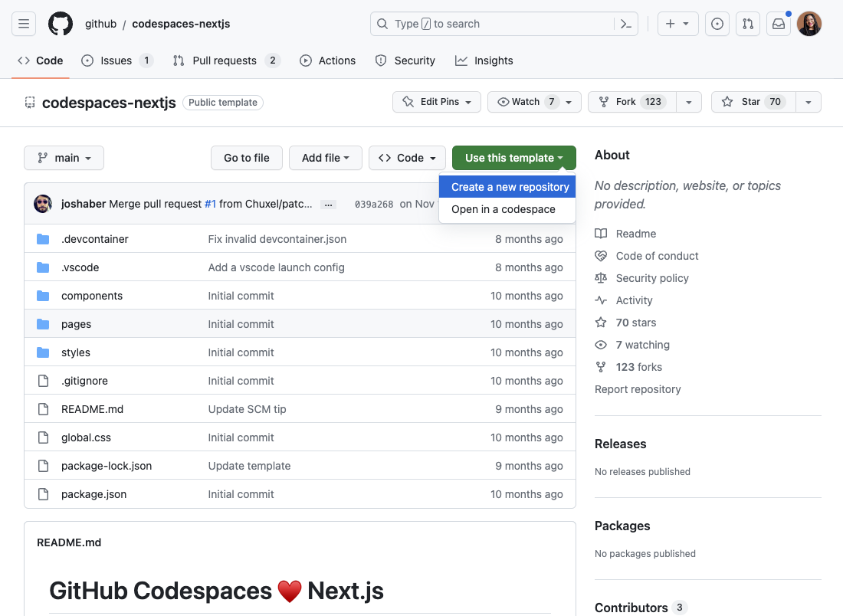The width and height of the screenshot is (843, 616).
Task: Expand the Add file dropdown
Action: 325,158
